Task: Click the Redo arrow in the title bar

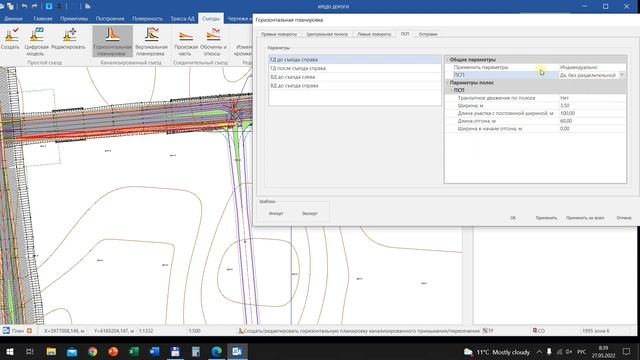Action: (x=35, y=6)
